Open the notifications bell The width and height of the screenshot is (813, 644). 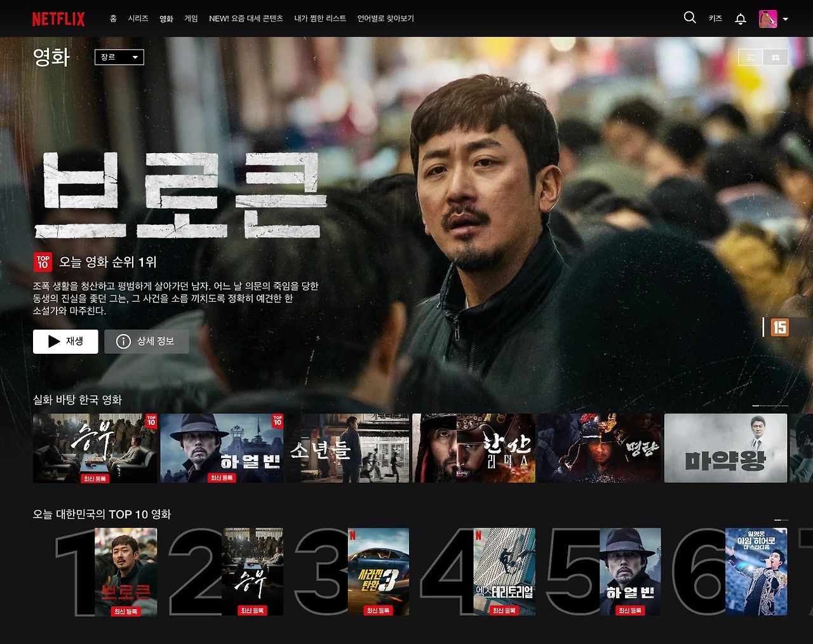(741, 19)
